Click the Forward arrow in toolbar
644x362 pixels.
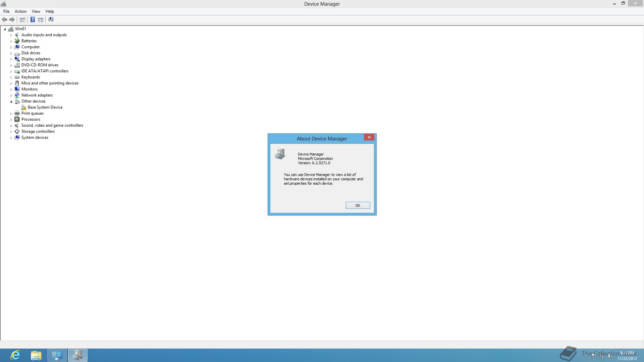click(x=12, y=20)
